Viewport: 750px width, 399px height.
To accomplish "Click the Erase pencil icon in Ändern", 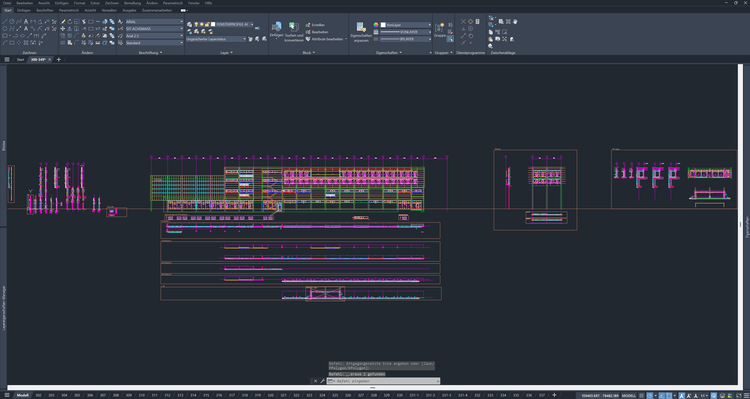I will tap(63, 22).
